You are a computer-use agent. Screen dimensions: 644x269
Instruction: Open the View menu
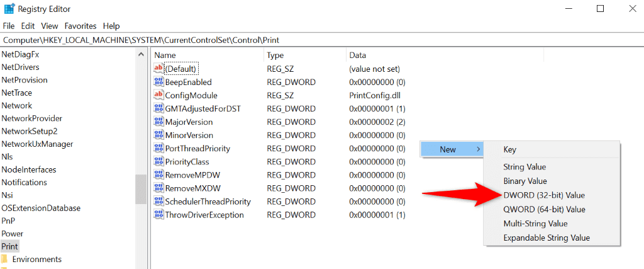click(50, 26)
